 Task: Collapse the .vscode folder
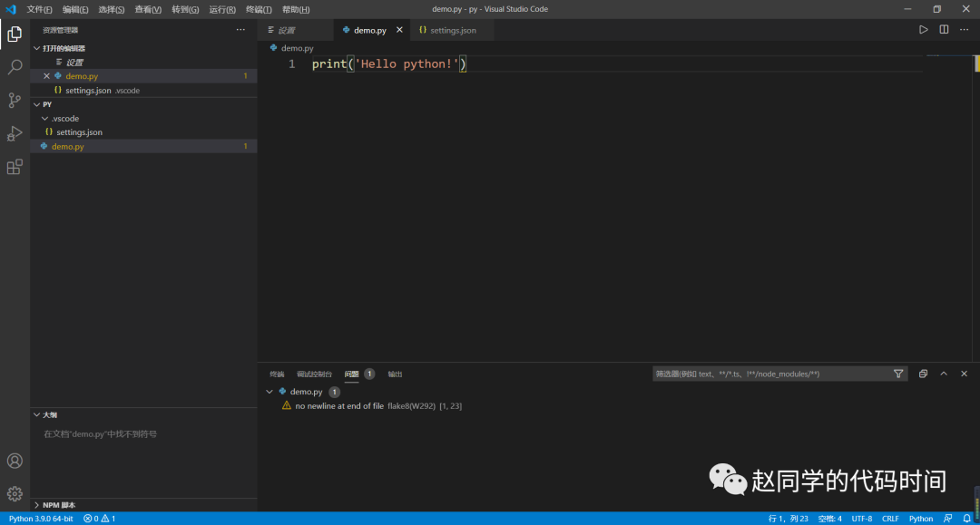(x=45, y=118)
